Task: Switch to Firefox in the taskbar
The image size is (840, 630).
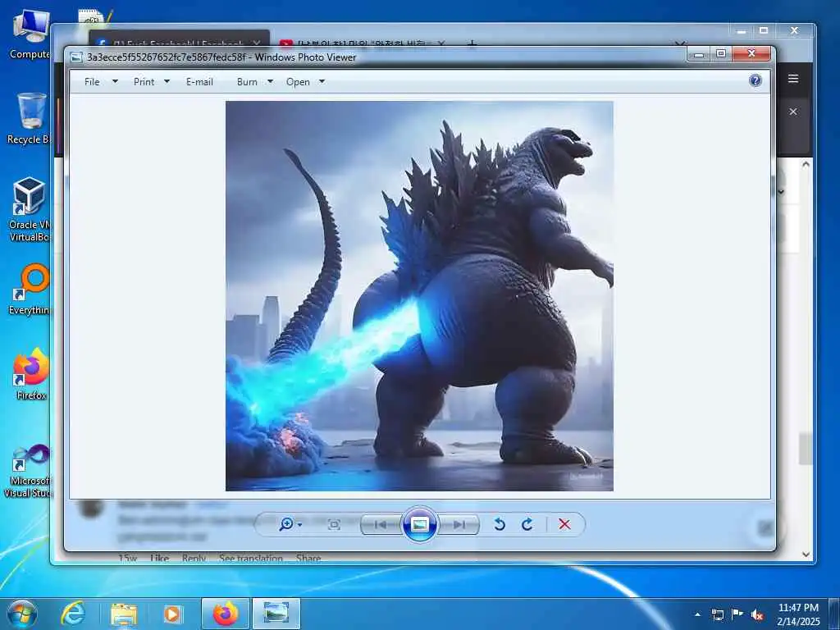Action: click(226, 614)
